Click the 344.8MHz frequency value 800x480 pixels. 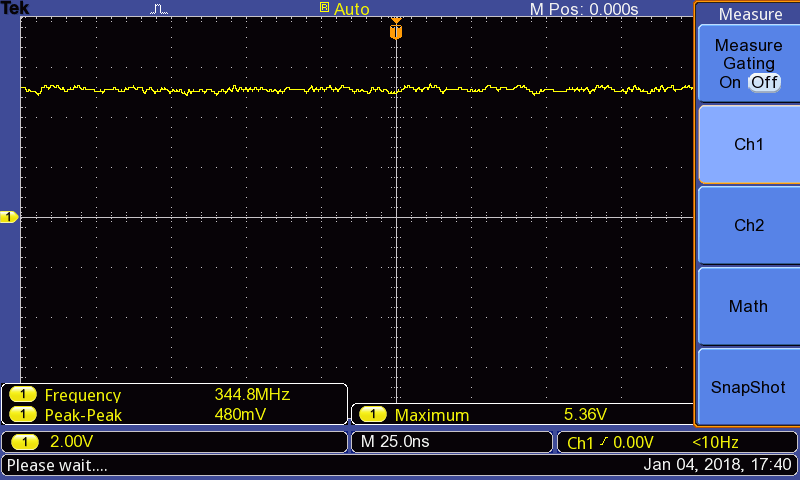tap(252, 394)
